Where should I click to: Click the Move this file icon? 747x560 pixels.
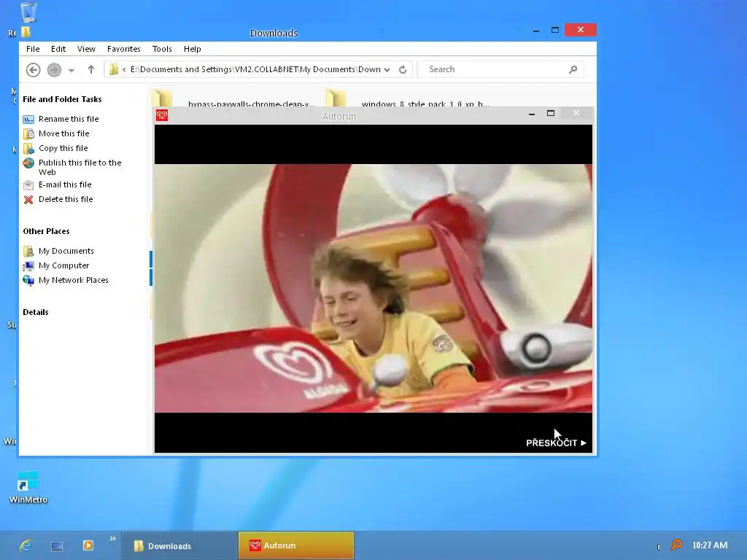(28, 134)
